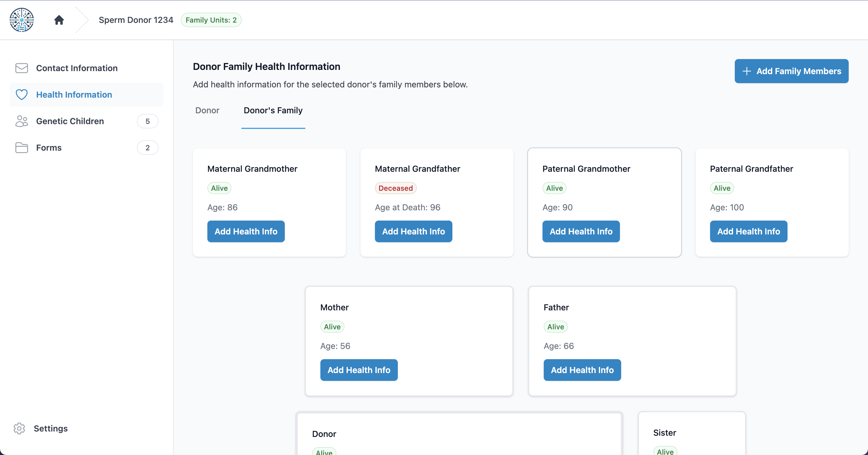Click the envelope icon beside Contact Information
868x455 pixels.
point(21,68)
